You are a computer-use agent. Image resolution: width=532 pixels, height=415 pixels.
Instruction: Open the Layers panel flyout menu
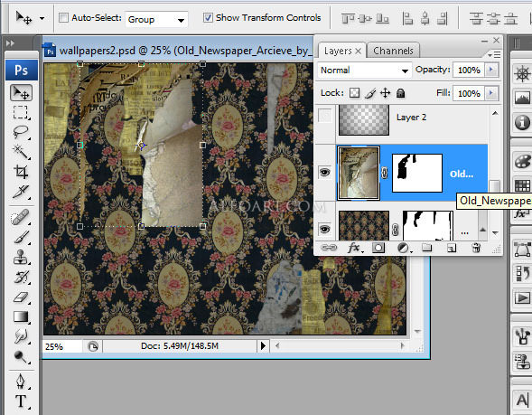tap(494, 54)
